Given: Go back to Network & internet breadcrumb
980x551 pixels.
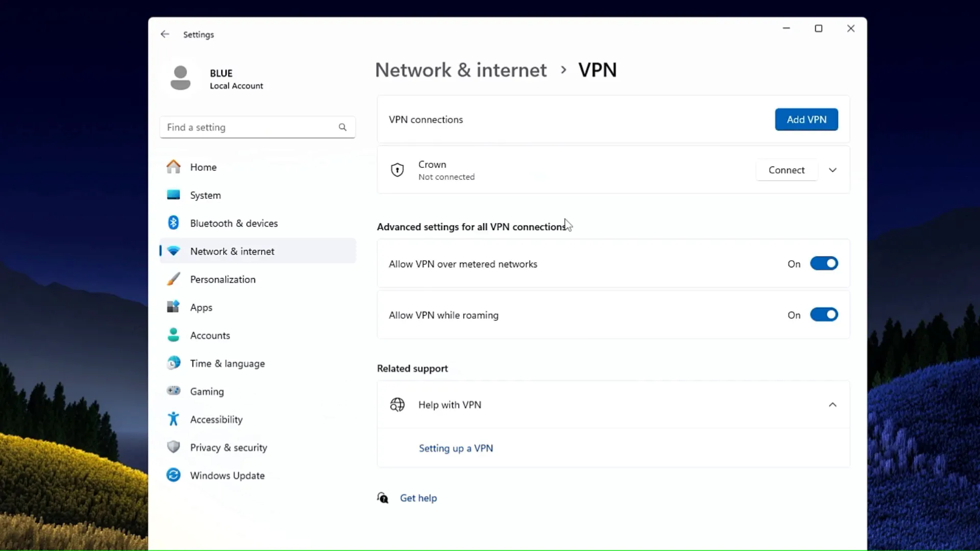Looking at the screenshot, I should (461, 70).
